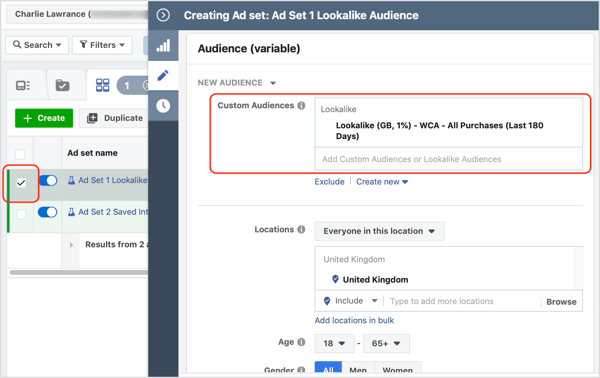Image resolution: width=600 pixels, height=378 pixels.
Task: Open the history clock icon
Action: click(163, 106)
